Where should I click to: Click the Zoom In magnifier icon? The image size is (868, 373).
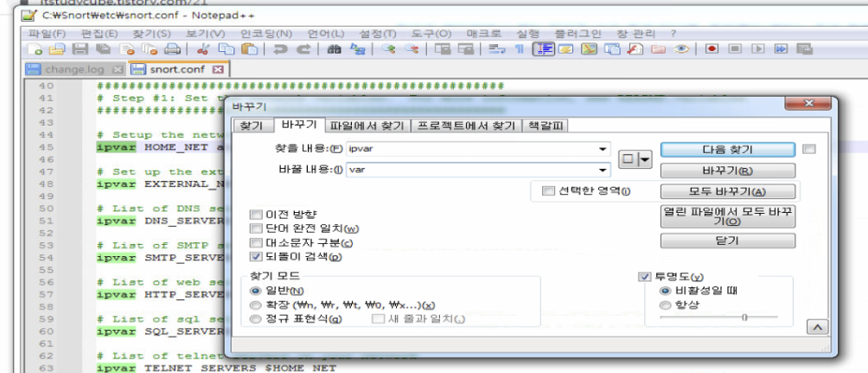[388, 49]
